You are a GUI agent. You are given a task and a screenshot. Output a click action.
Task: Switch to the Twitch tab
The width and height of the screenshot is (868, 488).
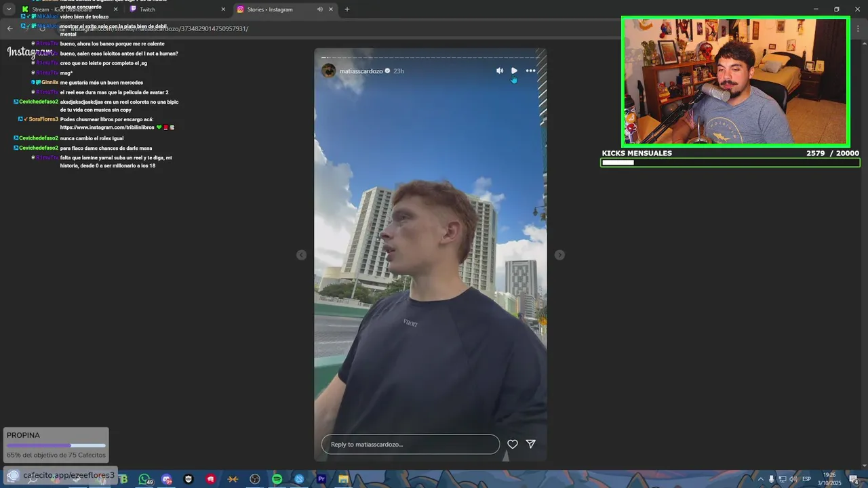[x=178, y=9]
